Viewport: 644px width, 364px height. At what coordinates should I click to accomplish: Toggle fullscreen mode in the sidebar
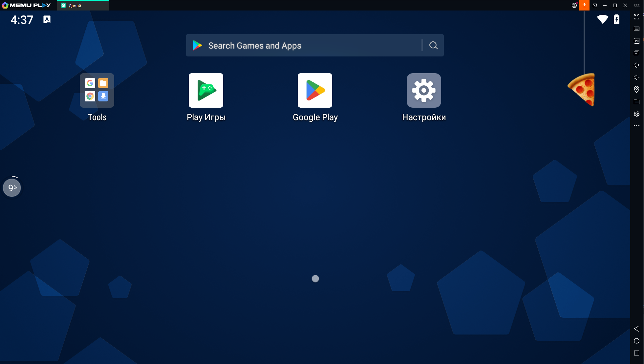point(636,17)
